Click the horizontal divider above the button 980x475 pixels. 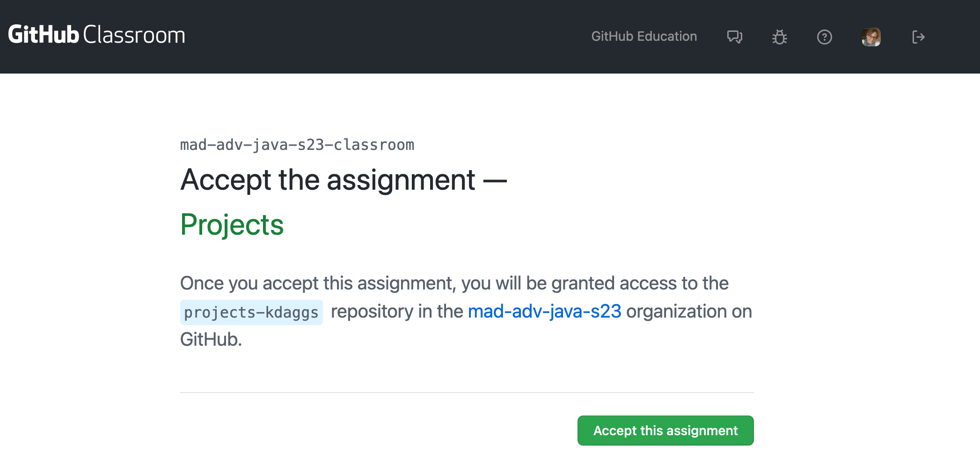point(467,393)
